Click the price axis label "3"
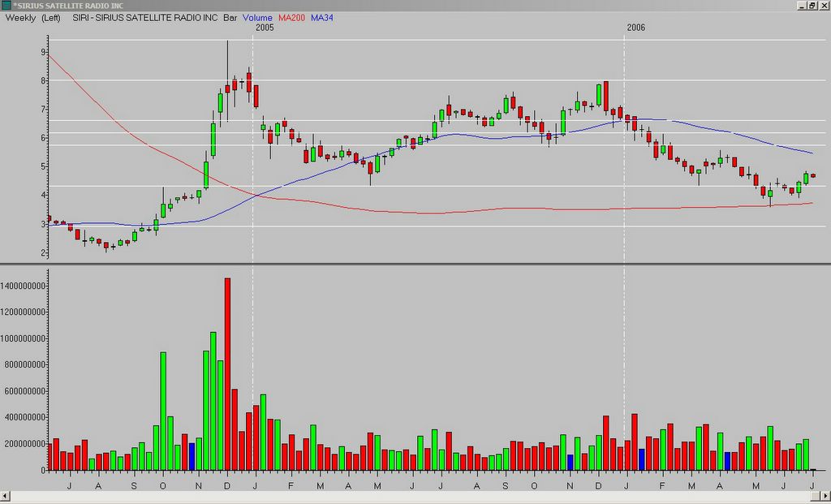Screen dimensions: 831x504 coord(43,224)
